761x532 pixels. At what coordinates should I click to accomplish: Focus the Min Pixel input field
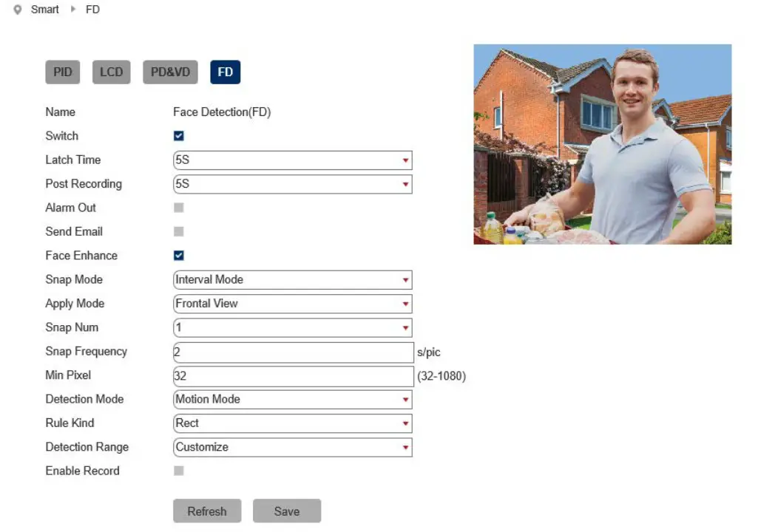tap(293, 376)
